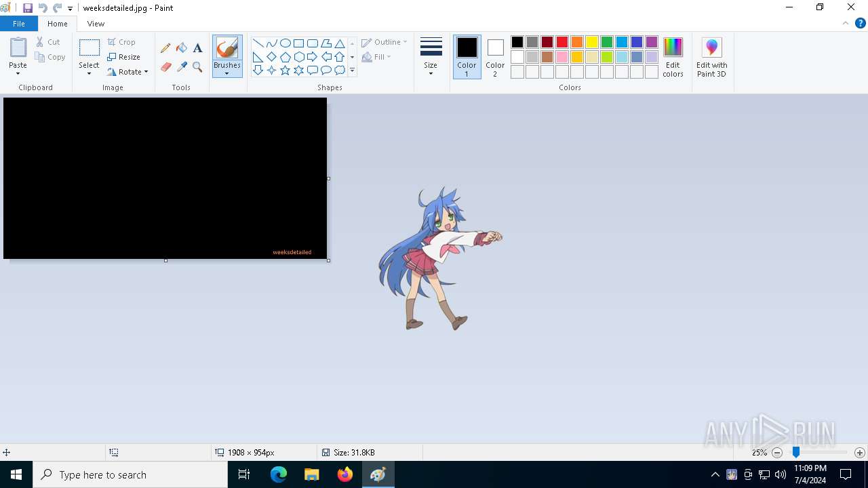Viewport: 868px width, 488px height.
Task: Choose the Curve shape
Action: point(272,43)
